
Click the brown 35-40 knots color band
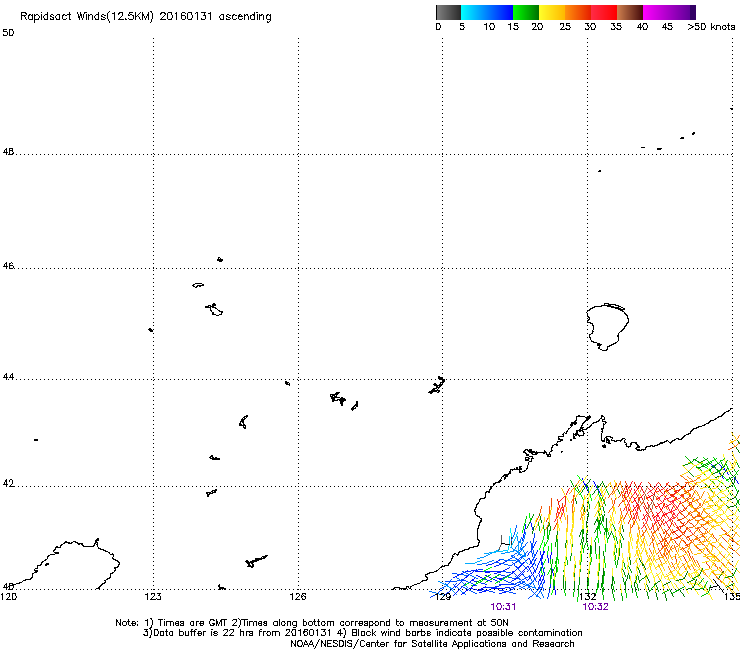(x=630, y=12)
